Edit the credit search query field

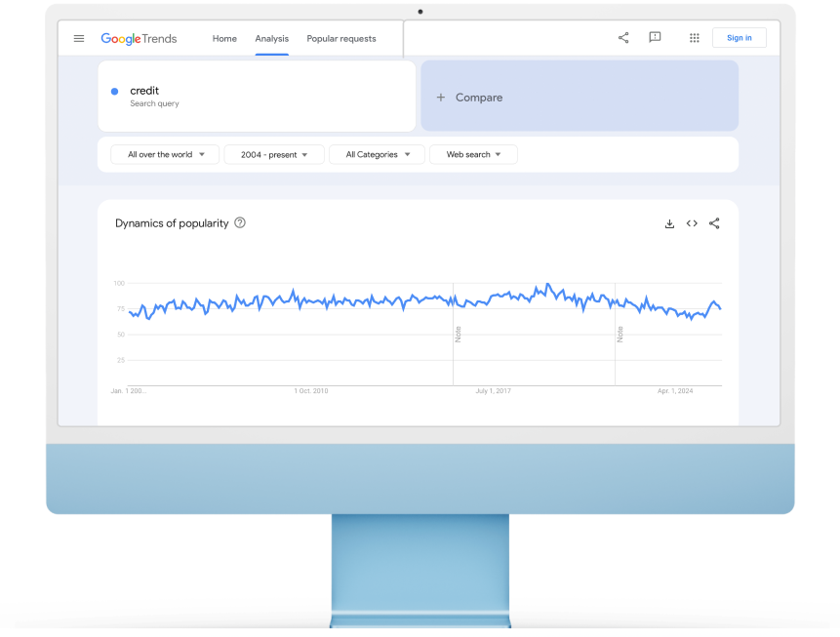tap(254, 96)
